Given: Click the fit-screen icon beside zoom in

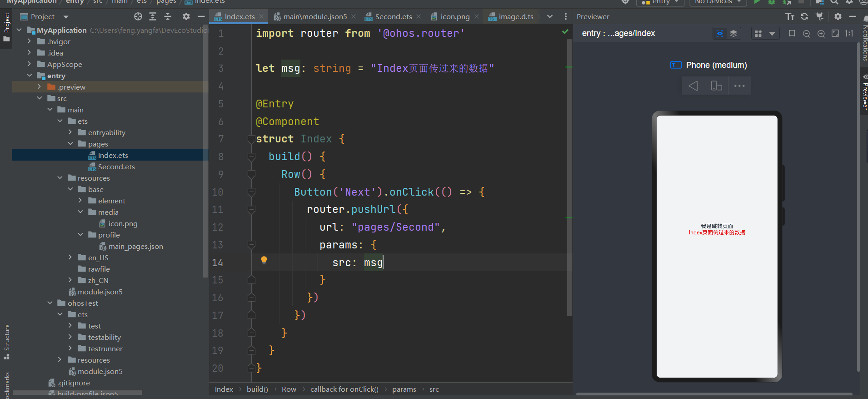Looking at the screenshot, I should [835, 33].
